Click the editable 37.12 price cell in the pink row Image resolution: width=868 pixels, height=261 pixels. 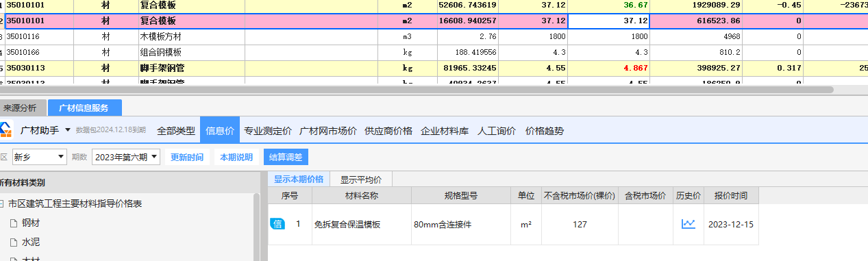coord(609,21)
